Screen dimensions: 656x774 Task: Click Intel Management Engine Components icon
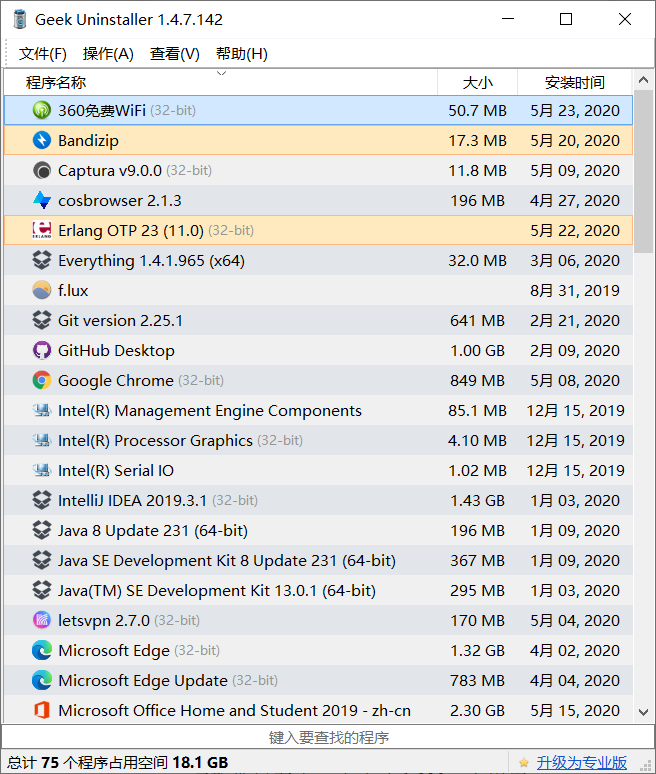pyautogui.click(x=42, y=410)
